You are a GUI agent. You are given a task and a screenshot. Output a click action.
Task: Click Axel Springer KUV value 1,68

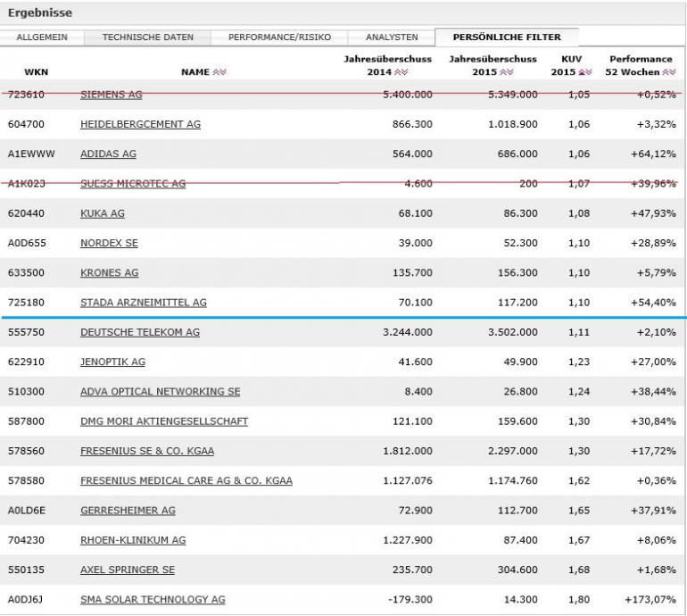(579, 570)
